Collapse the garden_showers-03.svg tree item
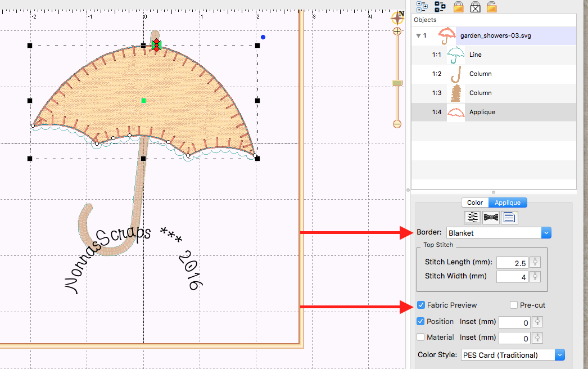The height and width of the screenshot is (369, 588). click(418, 35)
